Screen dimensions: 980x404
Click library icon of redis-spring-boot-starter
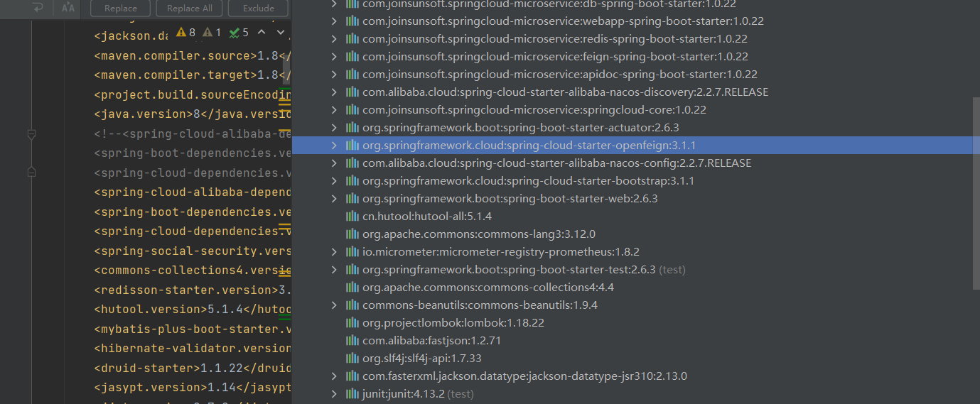tap(352, 39)
